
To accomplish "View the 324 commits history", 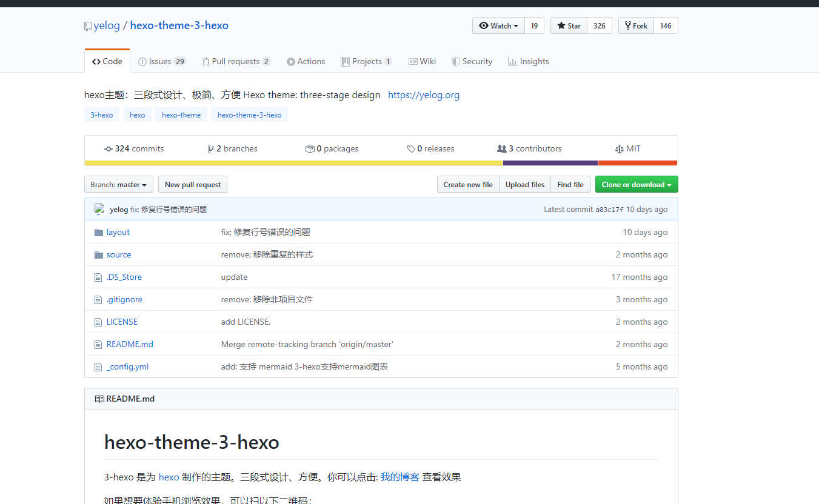I will pos(134,149).
